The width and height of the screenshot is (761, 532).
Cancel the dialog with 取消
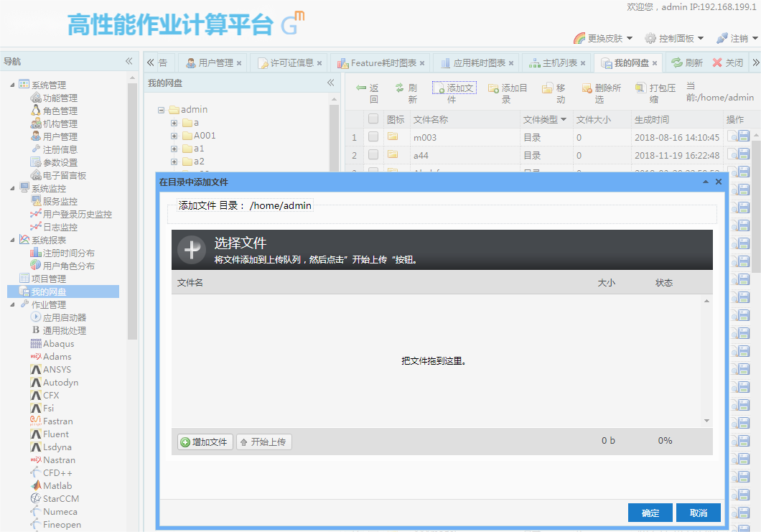coord(698,513)
